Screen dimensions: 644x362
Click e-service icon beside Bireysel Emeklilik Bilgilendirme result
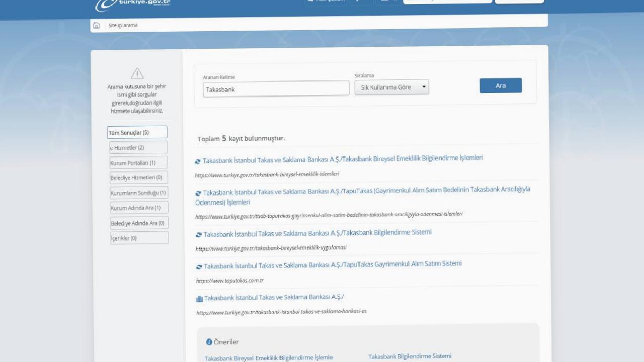click(x=198, y=161)
